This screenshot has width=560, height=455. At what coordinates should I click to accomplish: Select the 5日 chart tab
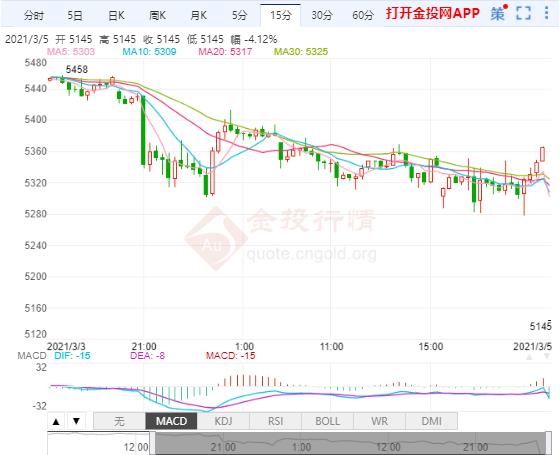(75, 15)
